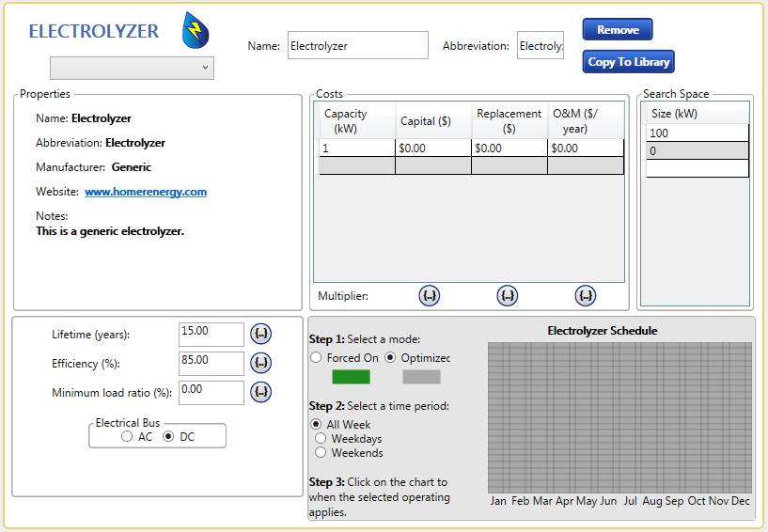
Task: Click the green Forced On color swatch
Action: [x=351, y=377]
